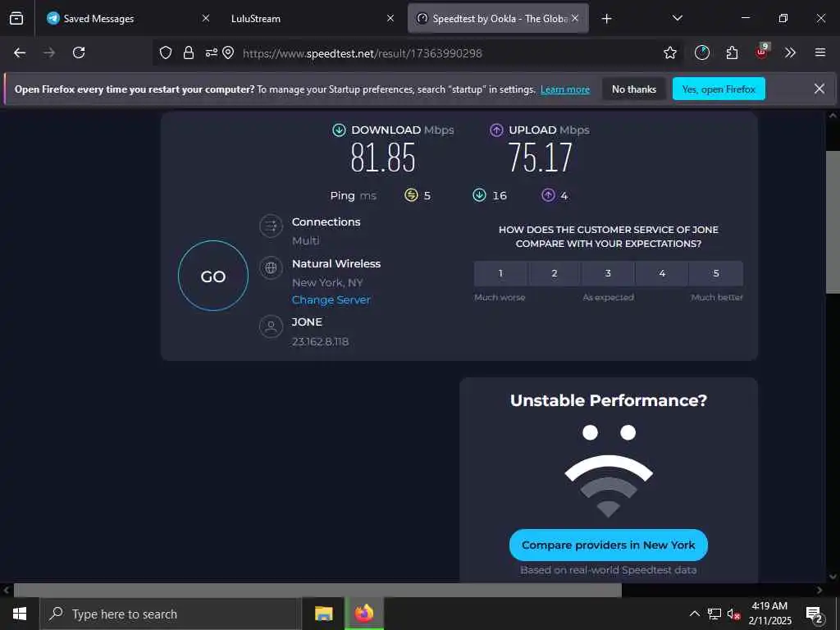Check location permission pin icon

[228, 52]
